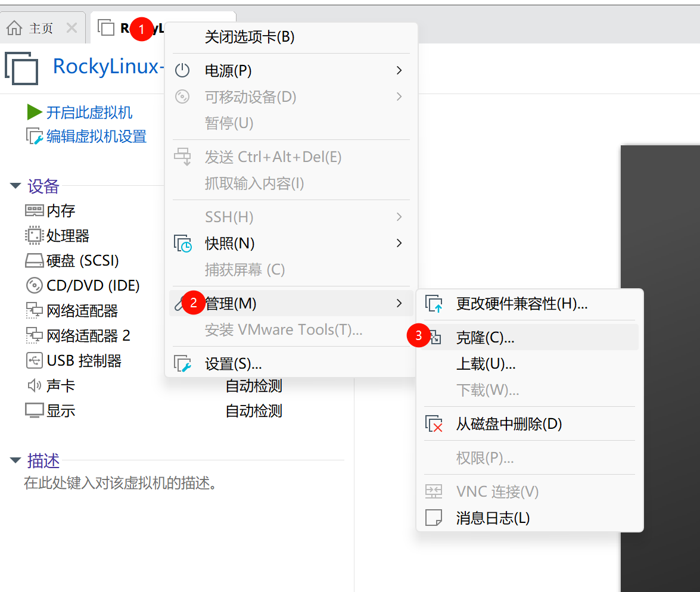700x592 pixels.
Task: Click the message log note icon
Action: click(x=434, y=518)
